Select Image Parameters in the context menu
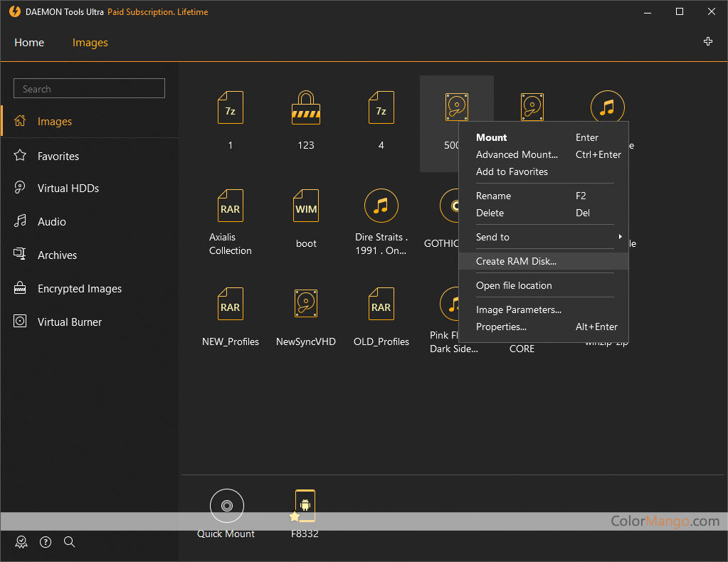728x562 pixels. 518,309
